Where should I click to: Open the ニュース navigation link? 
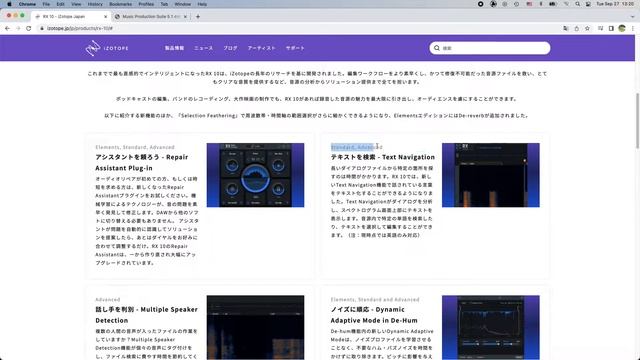(203, 48)
